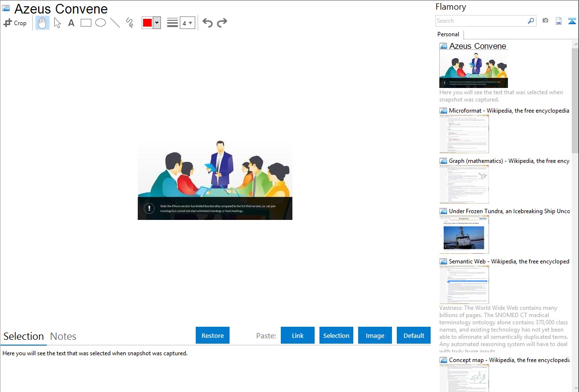Select the Microformat page thumbnail
The image size is (579, 392).
point(464,134)
